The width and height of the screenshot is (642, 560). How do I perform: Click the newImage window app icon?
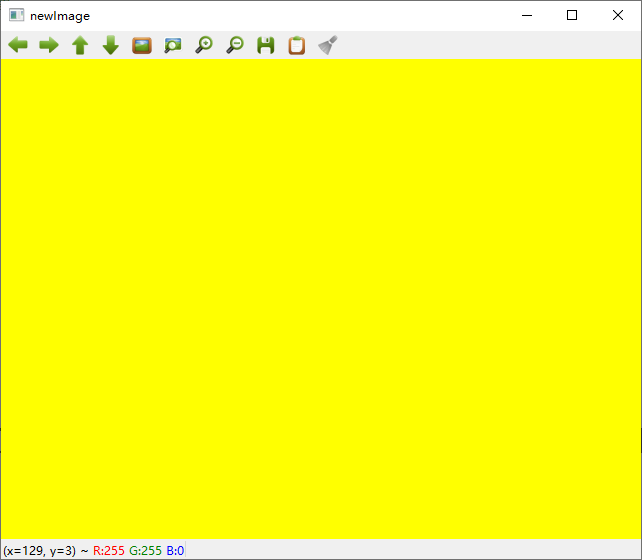[17, 15]
